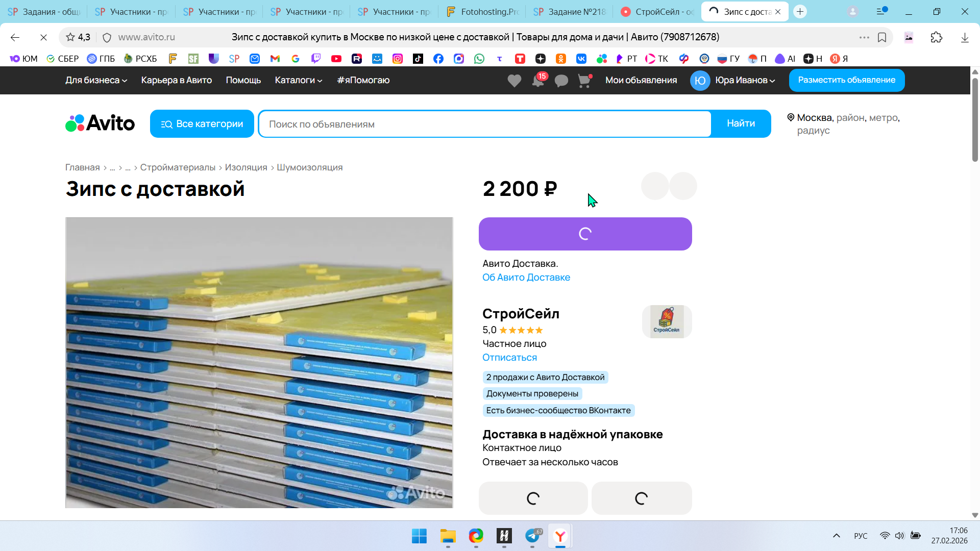This screenshot has width=980, height=551.
Task: Open YouTube bookmark in bookmarks bar
Action: (336, 59)
